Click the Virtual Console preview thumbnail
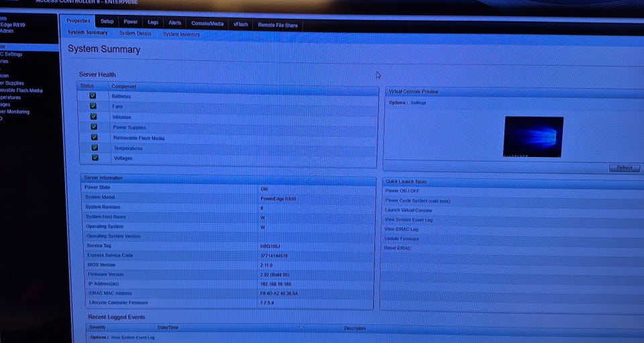The image size is (644, 343). pos(533,137)
